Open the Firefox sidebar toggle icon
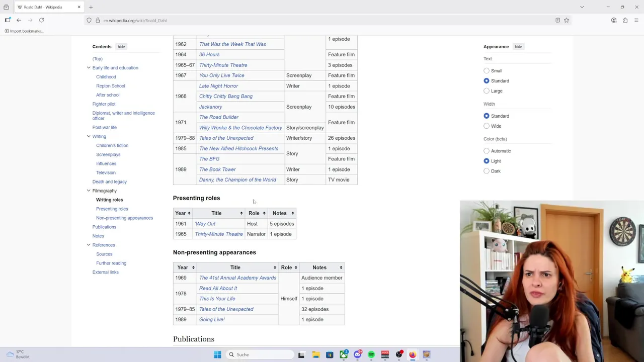The image size is (644, 362). [x=8, y=20]
